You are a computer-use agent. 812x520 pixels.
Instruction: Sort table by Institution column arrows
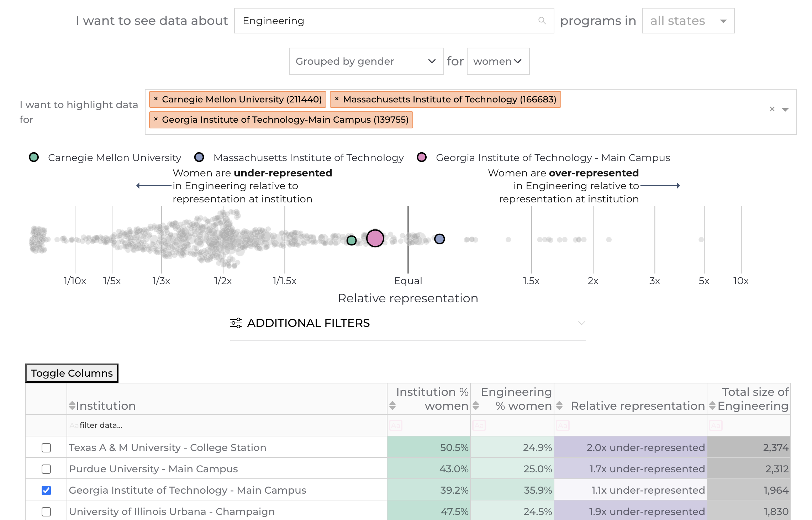pyautogui.click(x=72, y=405)
